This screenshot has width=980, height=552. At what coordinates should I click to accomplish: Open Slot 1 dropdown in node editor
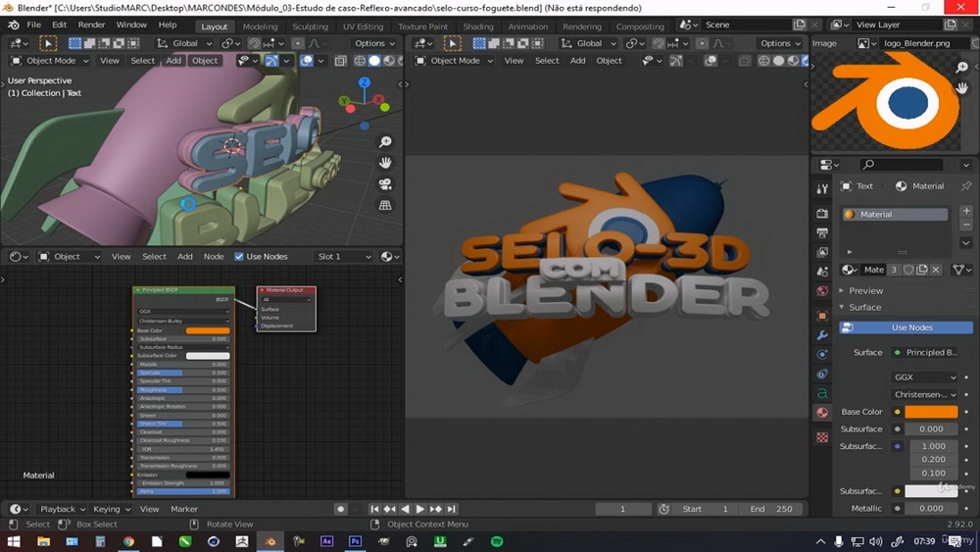(x=344, y=256)
